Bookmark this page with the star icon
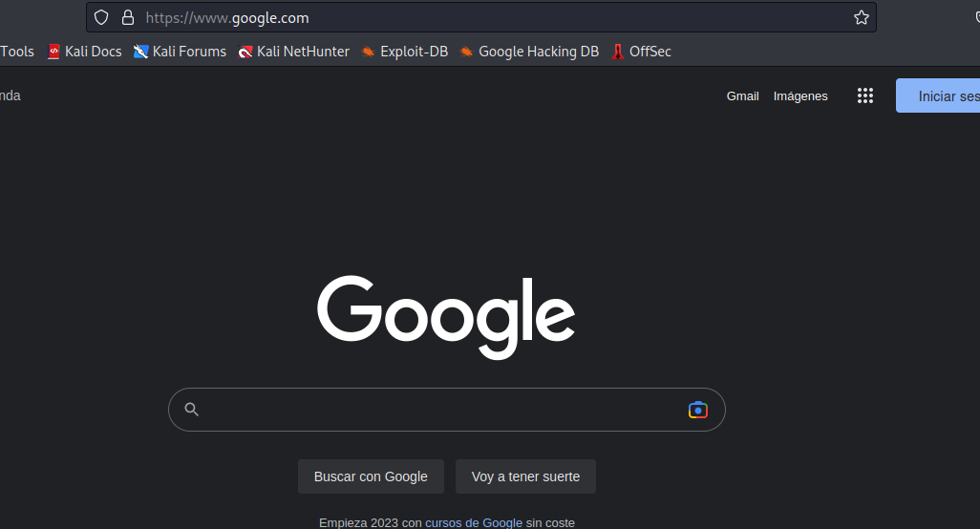This screenshot has height=529, width=980. click(862, 17)
